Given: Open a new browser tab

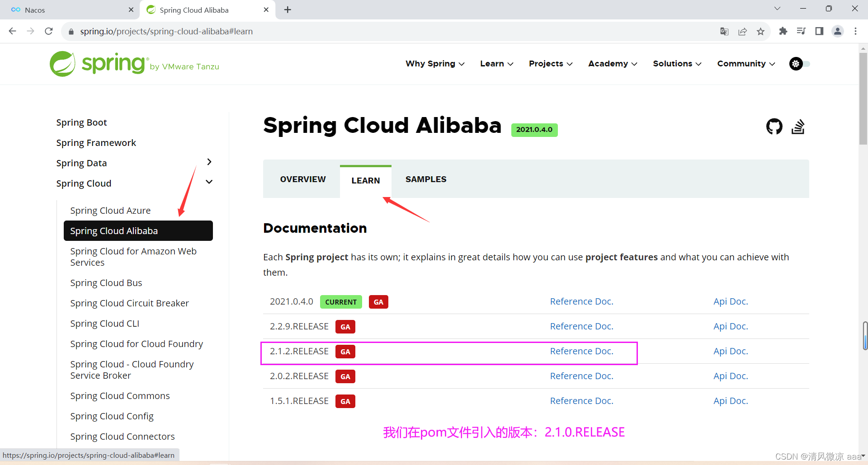Looking at the screenshot, I should 288,9.
